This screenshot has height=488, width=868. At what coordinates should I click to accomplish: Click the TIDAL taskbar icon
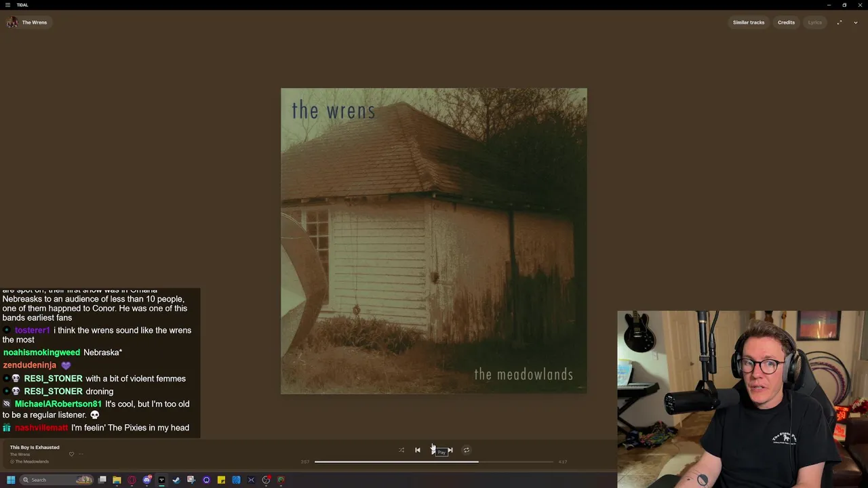click(161, 480)
